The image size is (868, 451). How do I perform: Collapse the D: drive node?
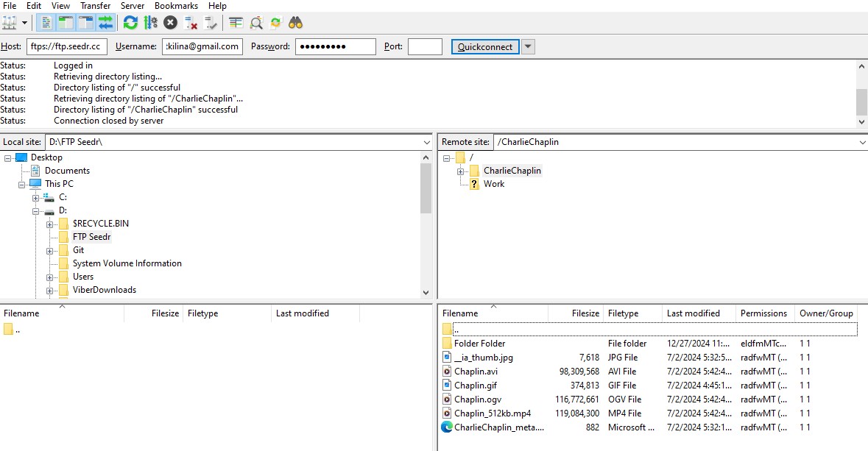point(35,211)
